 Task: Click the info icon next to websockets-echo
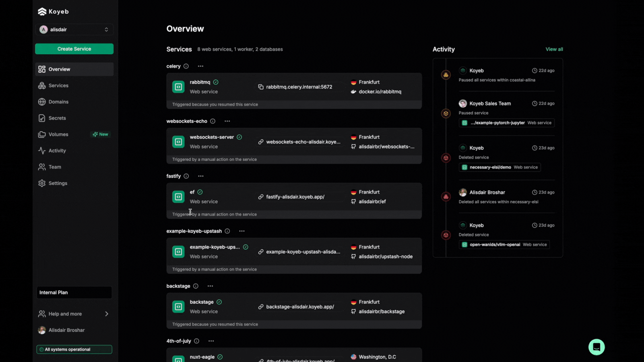point(213,121)
